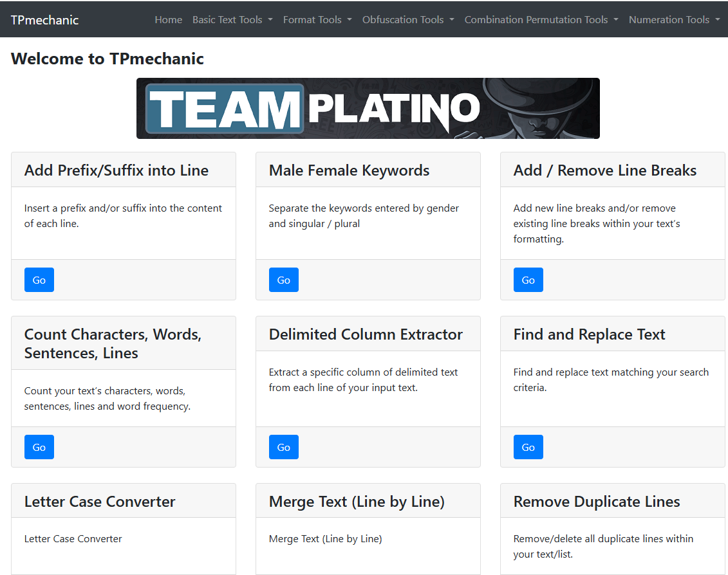Click the TPmechanic brand logo link

click(x=44, y=20)
